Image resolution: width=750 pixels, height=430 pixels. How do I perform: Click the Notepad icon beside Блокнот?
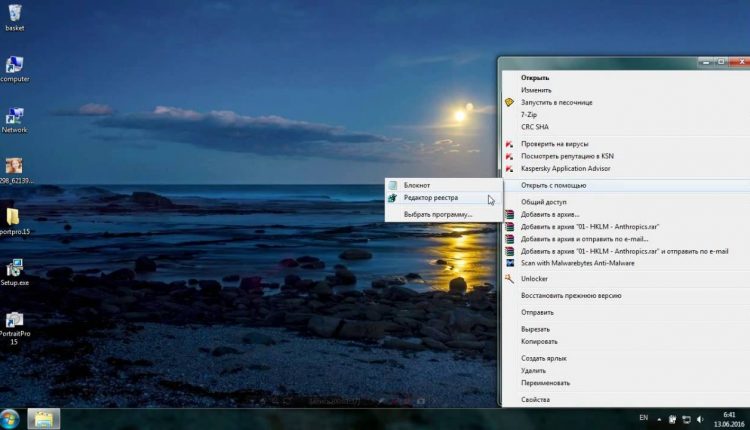393,185
